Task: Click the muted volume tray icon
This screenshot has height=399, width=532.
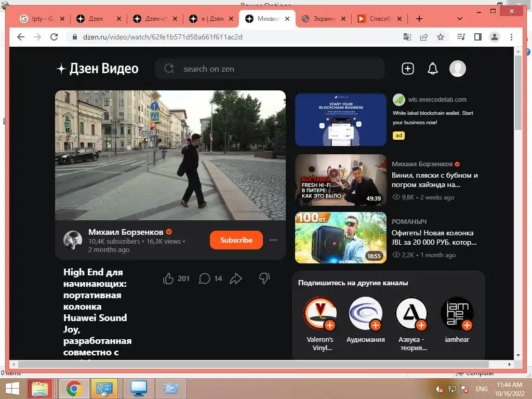Action: (x=440, y=389)
